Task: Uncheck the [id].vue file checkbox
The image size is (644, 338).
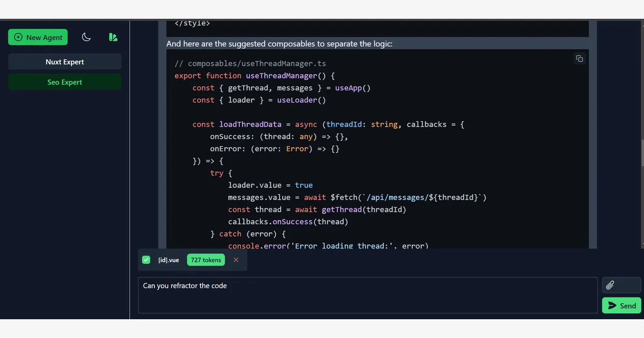Action: (146, 260)
